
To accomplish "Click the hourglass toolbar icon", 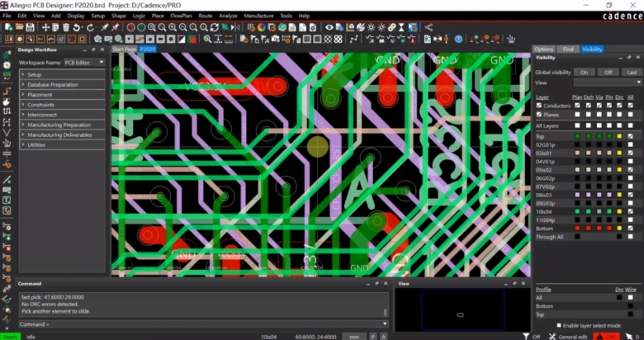I will point(402,27).
